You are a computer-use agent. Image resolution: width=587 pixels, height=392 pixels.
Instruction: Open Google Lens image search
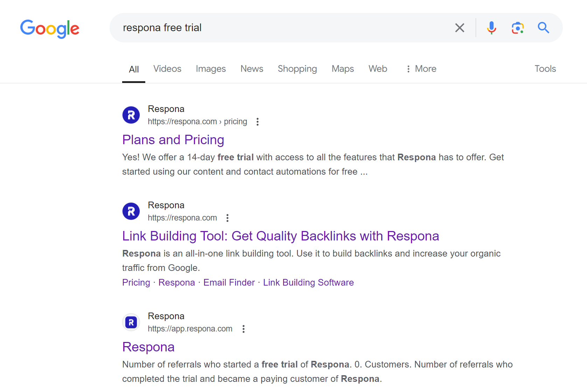pos(518,28)
